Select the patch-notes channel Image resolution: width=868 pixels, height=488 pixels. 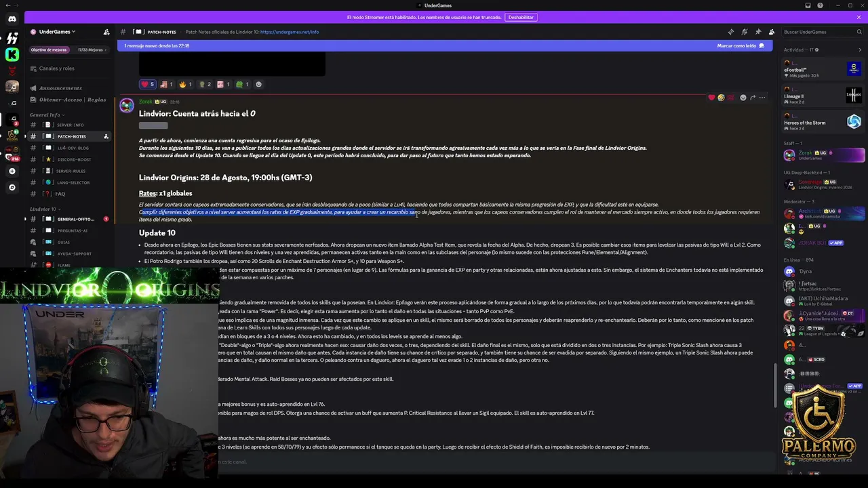(x=69, y=136)
